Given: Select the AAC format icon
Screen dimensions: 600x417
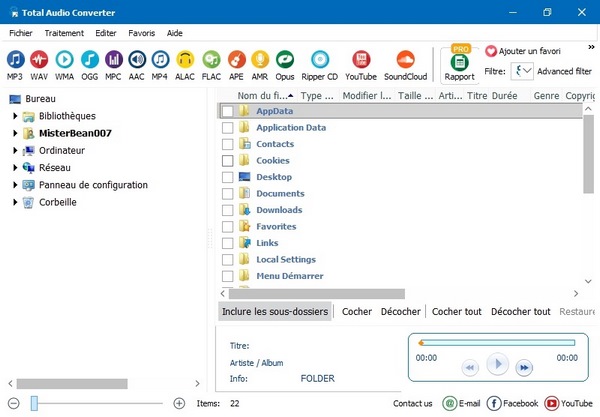Looking at the screenshot, I should coord(137,60).
